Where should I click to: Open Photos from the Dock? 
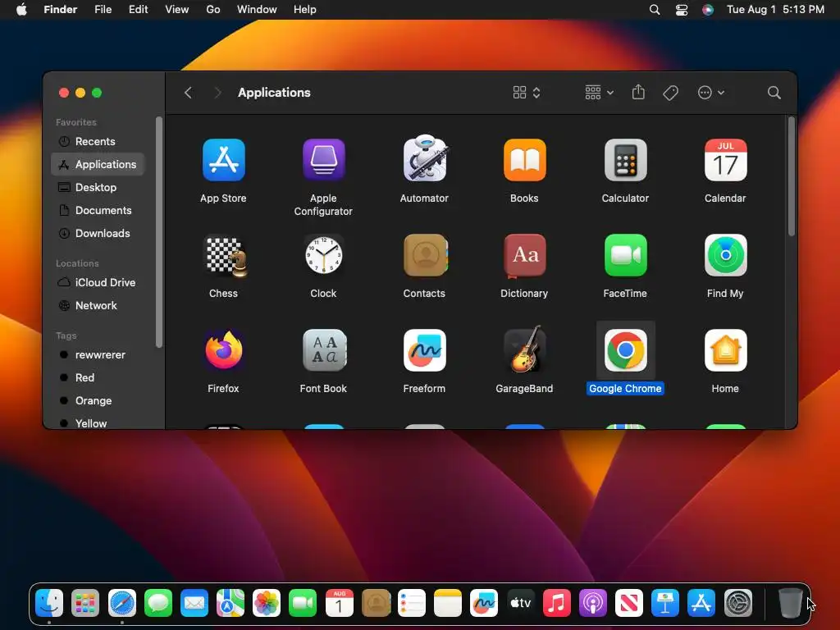point(267,603)
